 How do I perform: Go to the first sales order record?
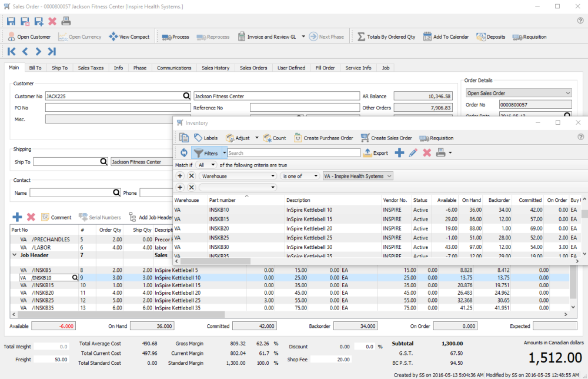[x=11, y=51]
